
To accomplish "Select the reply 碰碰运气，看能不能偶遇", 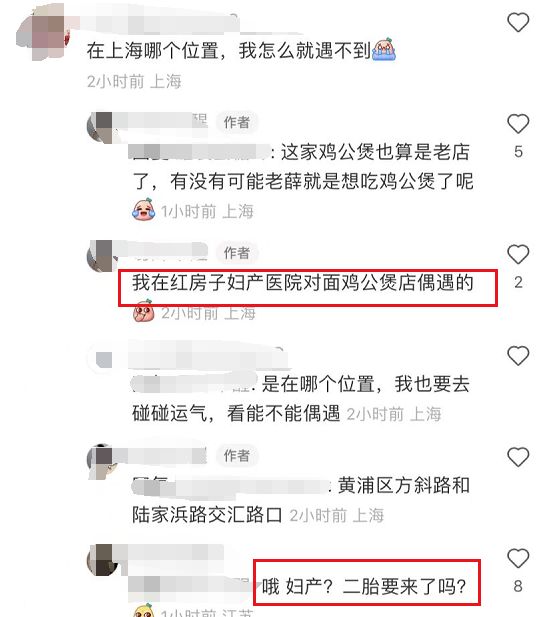I will coord(236,413).
